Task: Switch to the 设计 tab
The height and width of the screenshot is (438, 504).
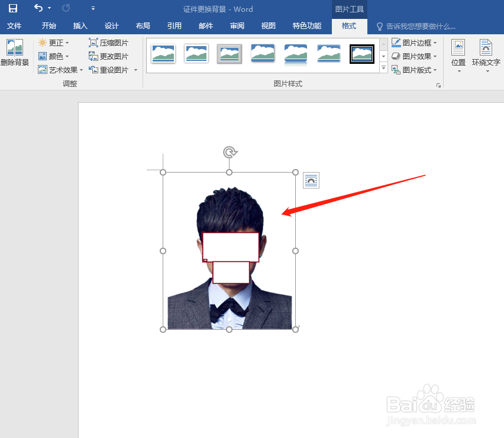Action: [112, 26]
